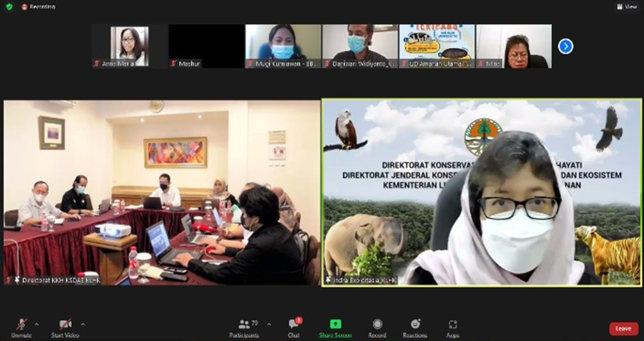The width and height of the screenshot is (644, 341).
Task: Open the Reactions menu
Action: (415, 324)
